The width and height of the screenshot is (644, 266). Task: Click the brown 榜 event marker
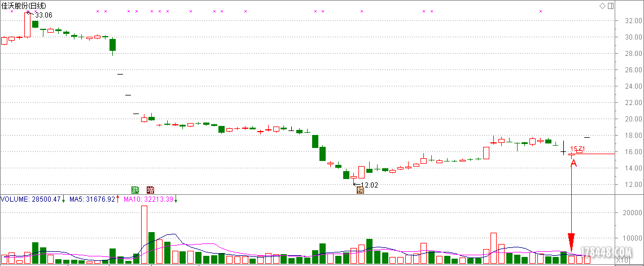361,190
